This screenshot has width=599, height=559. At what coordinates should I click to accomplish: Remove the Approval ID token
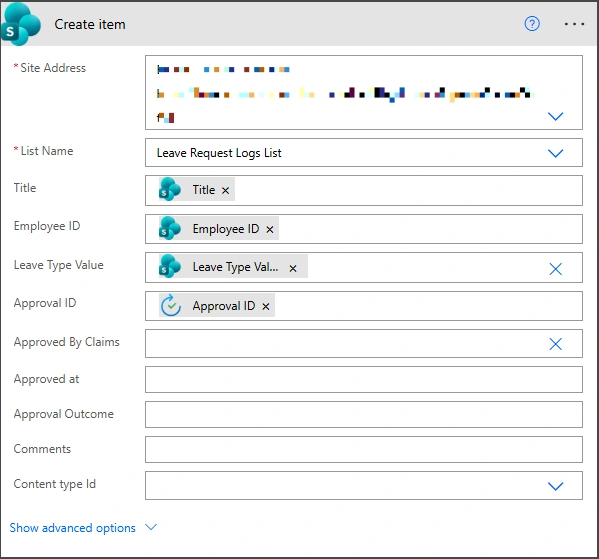(x=266, y=306)
